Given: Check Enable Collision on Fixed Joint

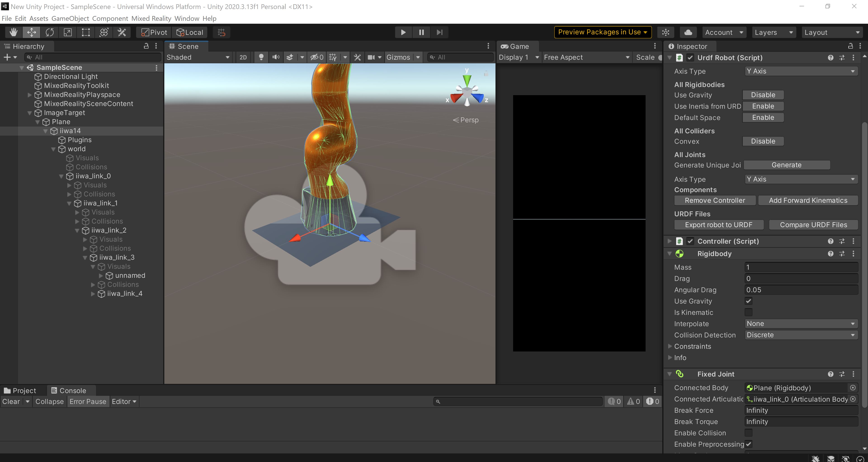Looking at the screenshot, I should tap(748, 433).
